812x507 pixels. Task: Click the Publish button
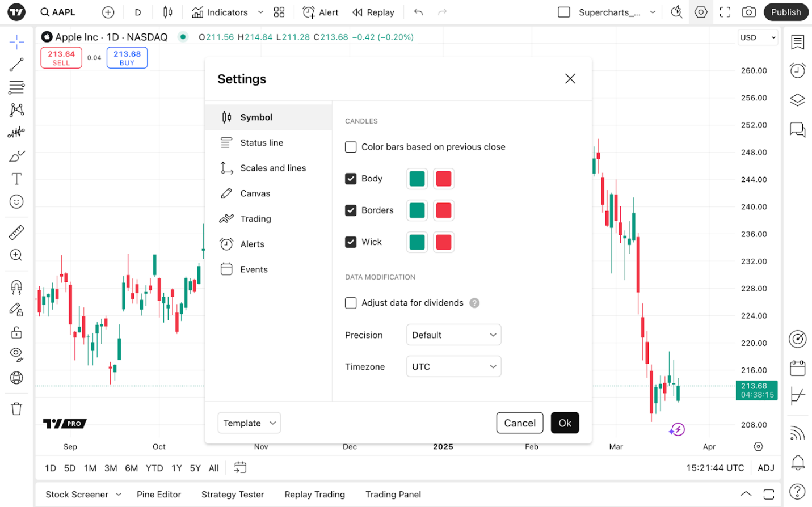(x=786, y=12)
